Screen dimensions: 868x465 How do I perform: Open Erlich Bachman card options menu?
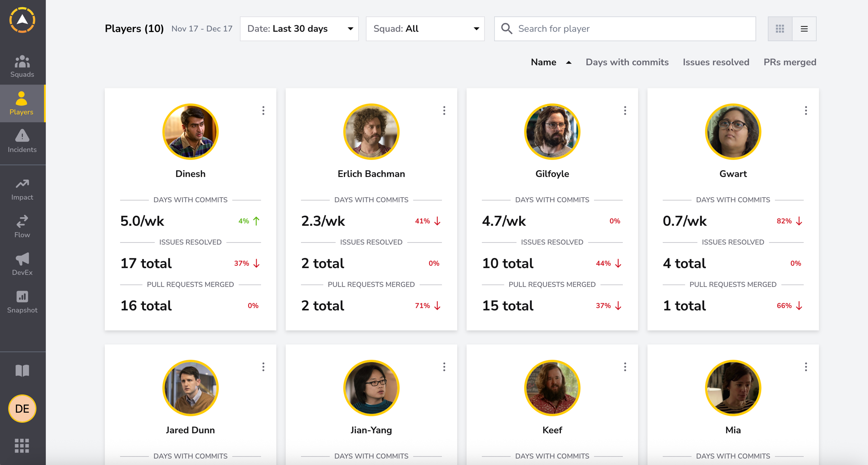point(444,110)
